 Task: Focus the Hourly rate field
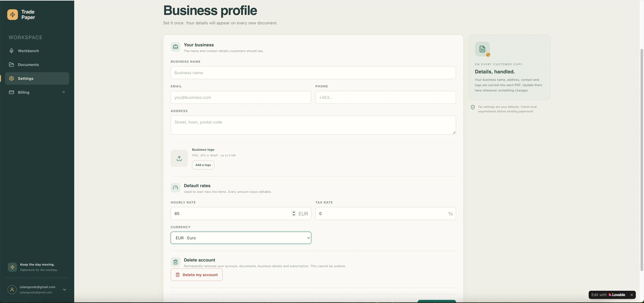(x=241, y=214)
